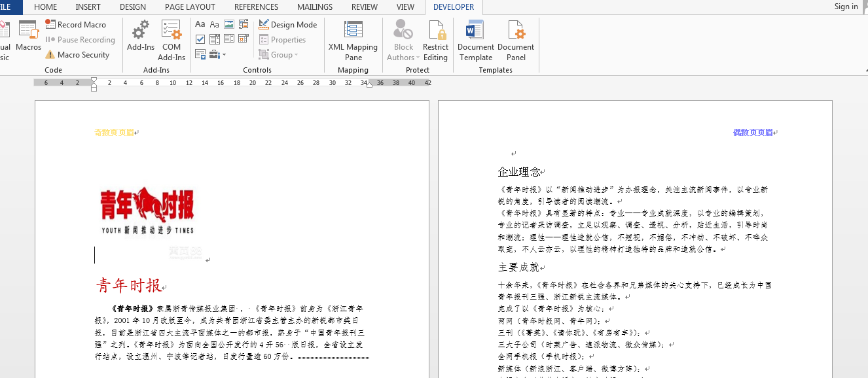Screen dimensions: 868x378
Task: Select the DEVELOPER tab
Action: pos(454,7)
